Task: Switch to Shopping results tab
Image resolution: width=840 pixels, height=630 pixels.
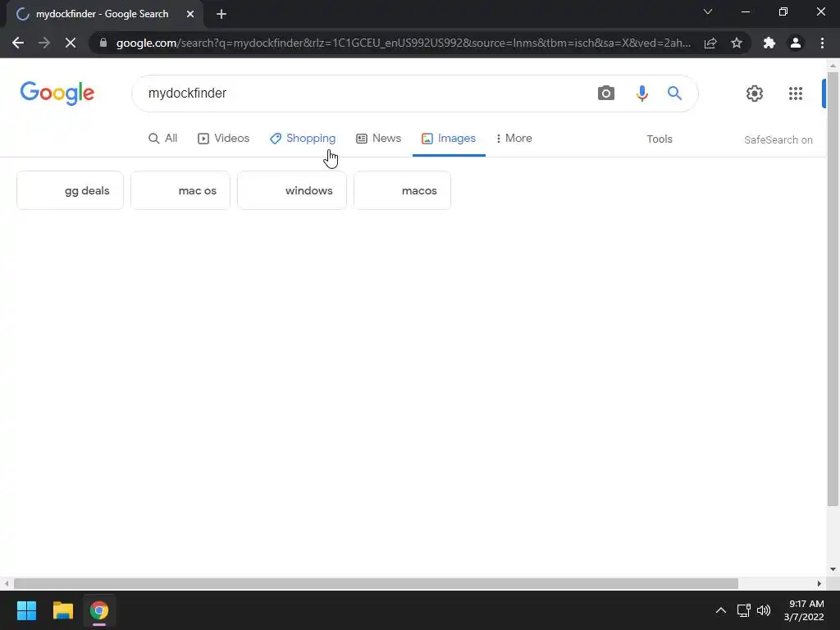Action: pyautogui.click(x=303, y=138)
